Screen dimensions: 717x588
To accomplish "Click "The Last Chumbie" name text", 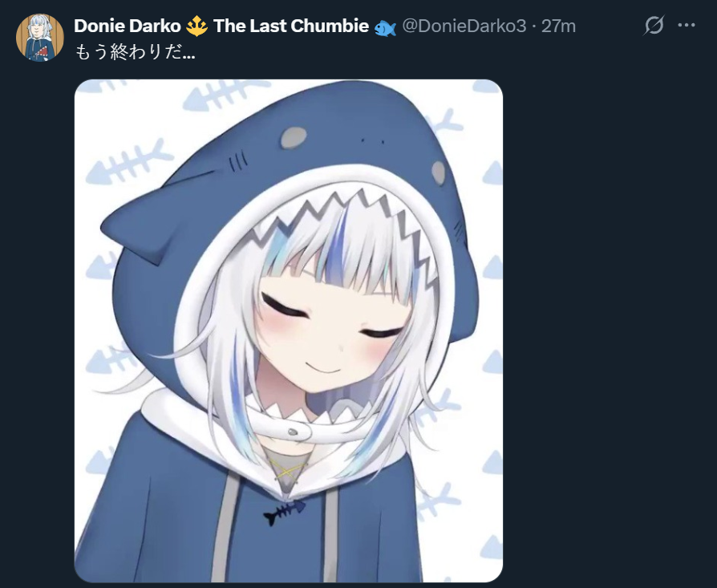I will click(x=291, y=26).
